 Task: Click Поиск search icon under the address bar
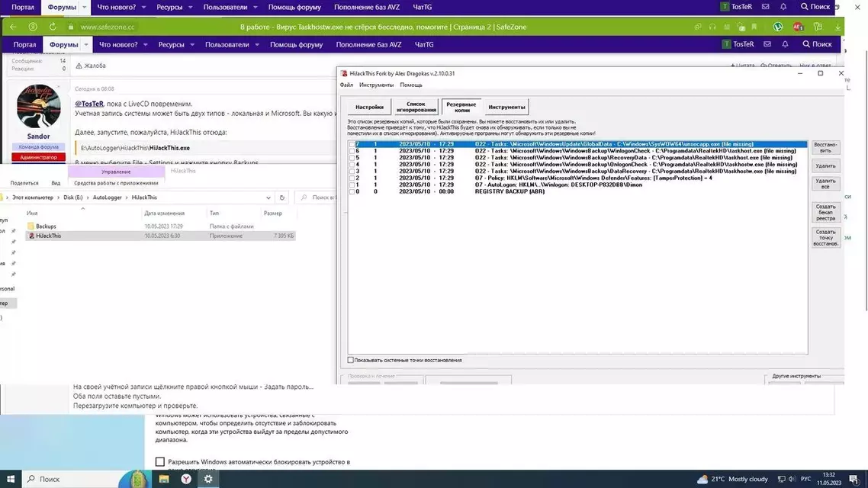coord(817,44)
